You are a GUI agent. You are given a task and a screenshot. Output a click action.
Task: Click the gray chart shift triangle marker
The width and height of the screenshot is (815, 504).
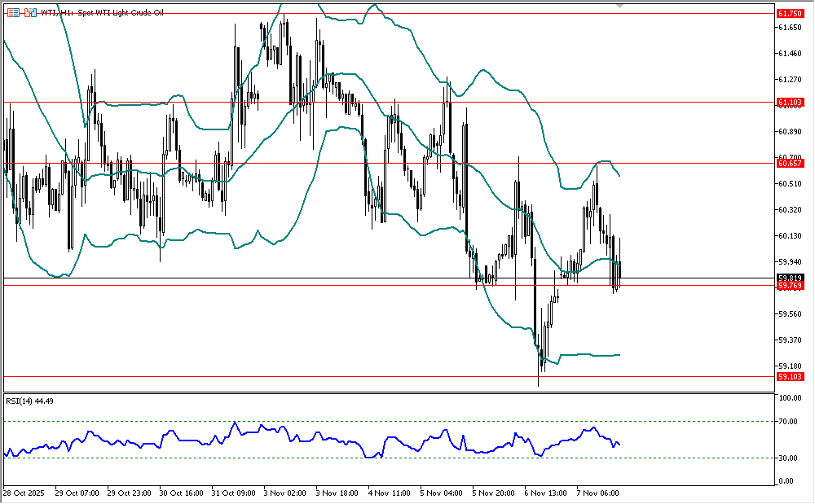coord(619,6)
